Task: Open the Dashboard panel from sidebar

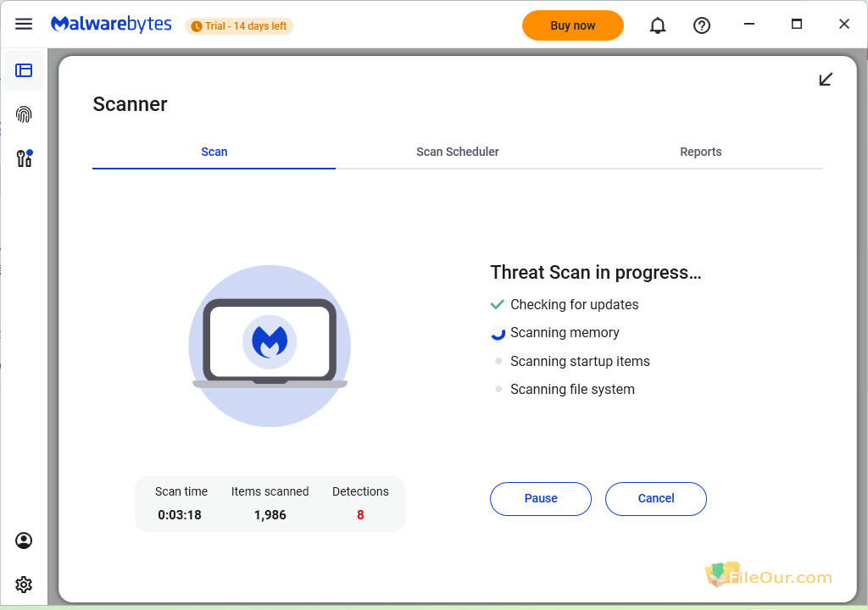Action: pos(24,70)
